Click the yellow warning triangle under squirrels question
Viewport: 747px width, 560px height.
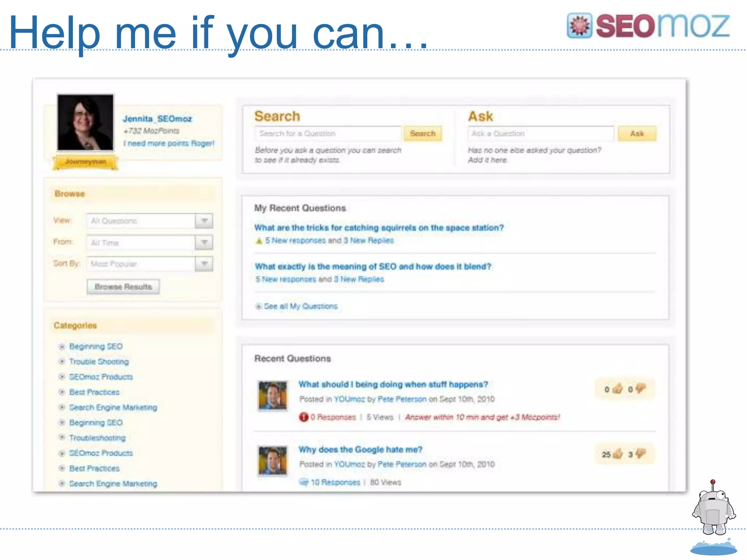pos(259,241)
